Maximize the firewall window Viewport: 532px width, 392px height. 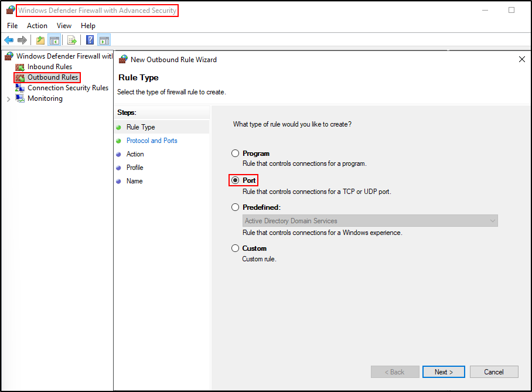tap(511, 10)
